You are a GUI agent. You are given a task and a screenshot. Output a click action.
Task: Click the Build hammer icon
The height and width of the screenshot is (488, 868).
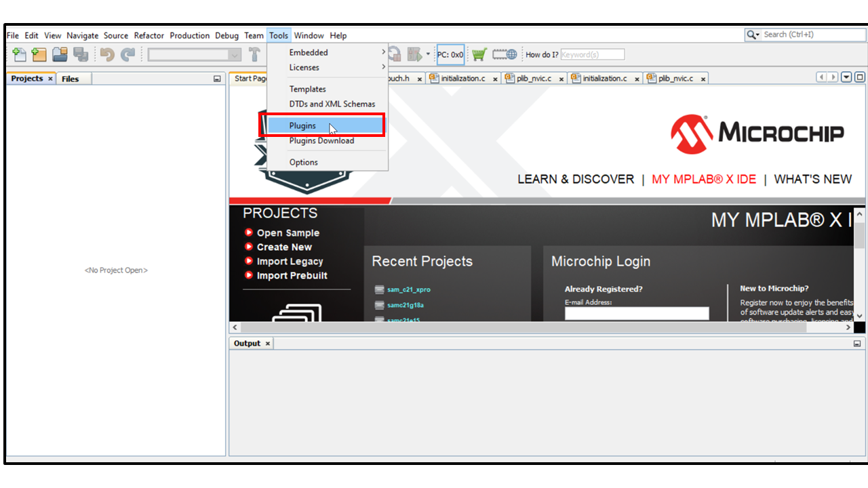tap(255, 55)
